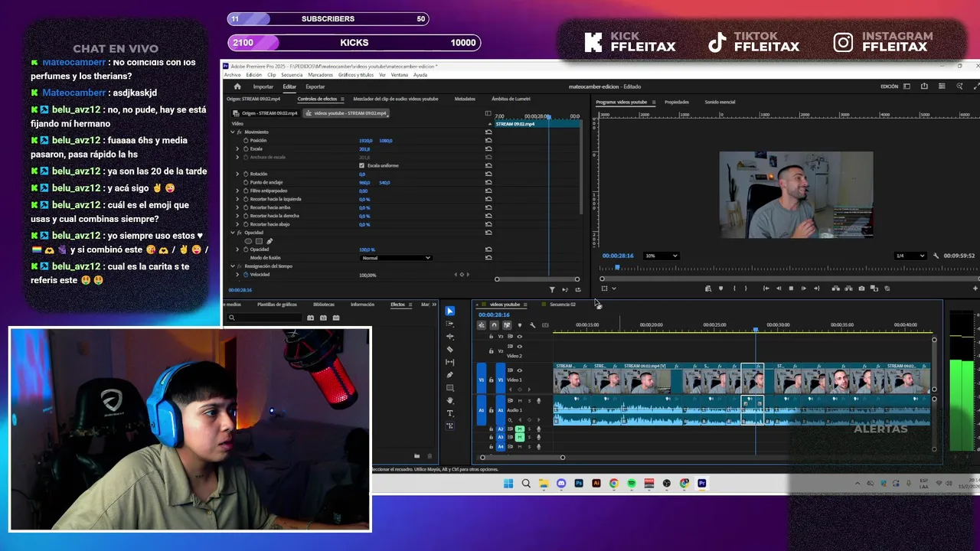Click the filter properties funnel icon
980x551 pixels.
coord(552,289)
